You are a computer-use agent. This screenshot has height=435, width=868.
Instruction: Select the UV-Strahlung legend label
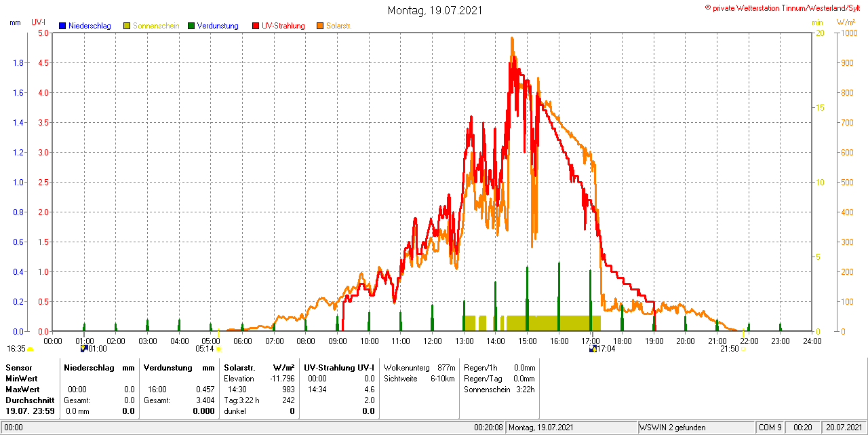click(x=284, y=26)
